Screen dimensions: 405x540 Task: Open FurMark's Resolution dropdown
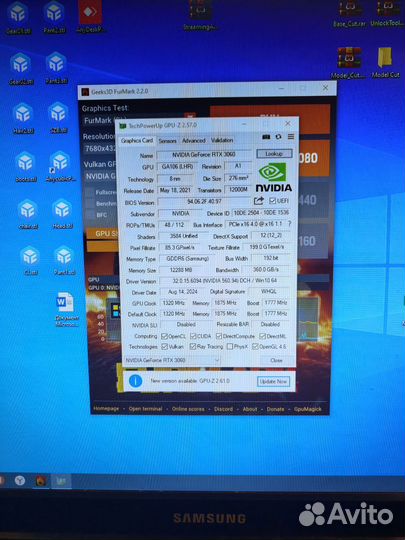click(x=100, y=148)
